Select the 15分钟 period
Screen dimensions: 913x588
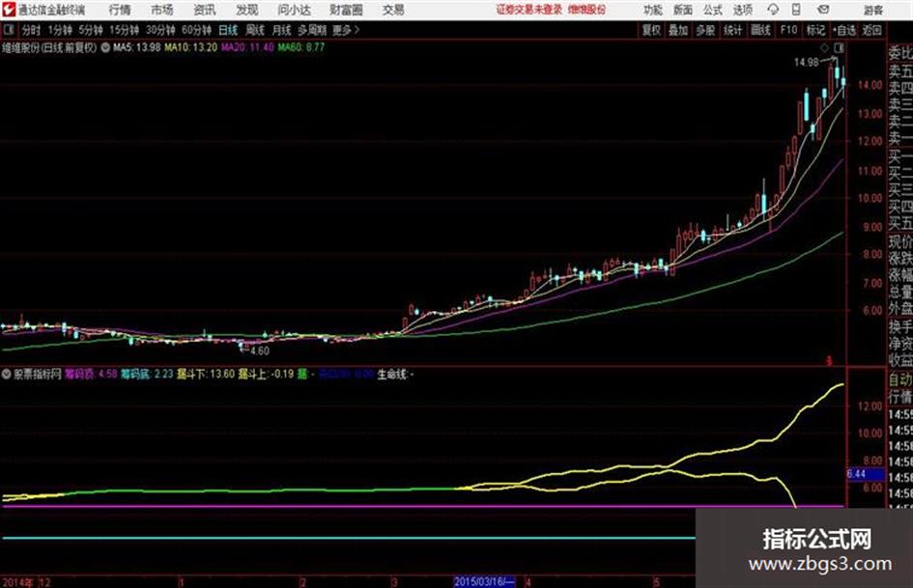pos(125,30)
